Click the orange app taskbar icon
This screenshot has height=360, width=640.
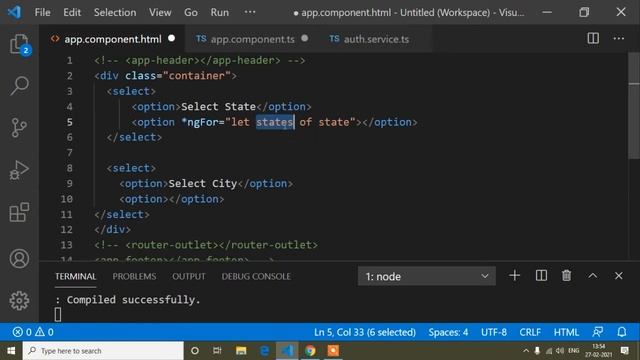pyautogui.click(x=333, y=351)
